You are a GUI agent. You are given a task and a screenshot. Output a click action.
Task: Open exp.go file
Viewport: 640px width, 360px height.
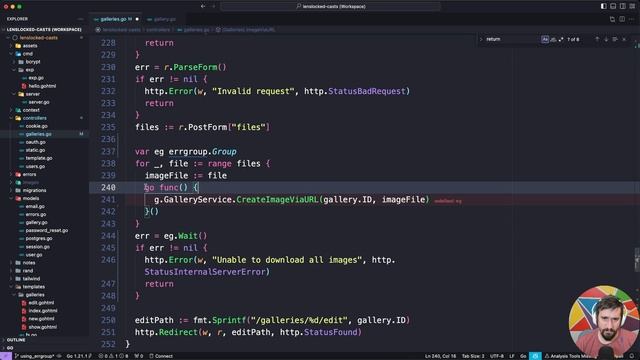pyautogui.click(x=36, y=78)
